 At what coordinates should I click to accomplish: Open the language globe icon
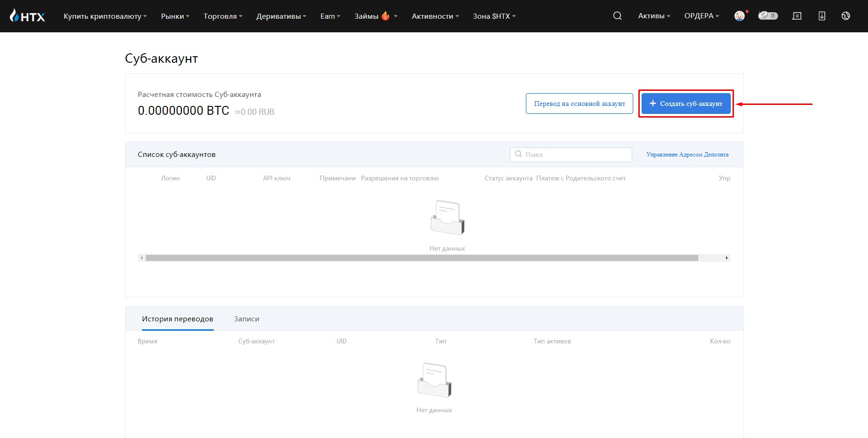846,16
